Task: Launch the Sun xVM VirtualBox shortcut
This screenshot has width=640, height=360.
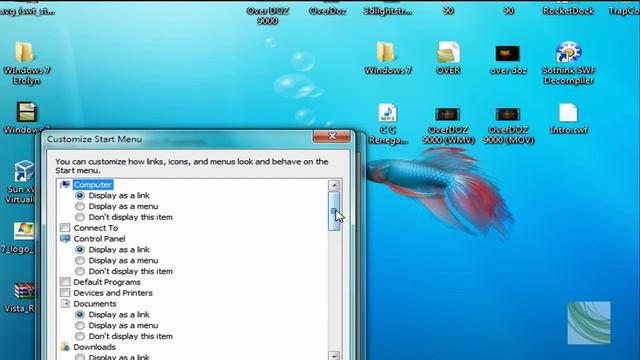Action: coord(24,171)
